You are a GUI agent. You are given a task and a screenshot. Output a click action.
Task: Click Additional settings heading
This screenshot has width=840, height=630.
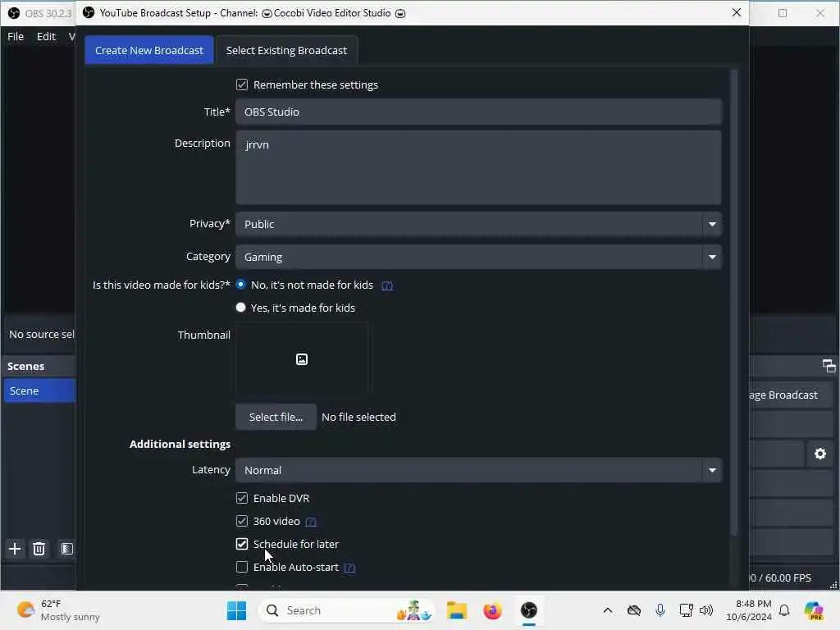tap(180, 444)
